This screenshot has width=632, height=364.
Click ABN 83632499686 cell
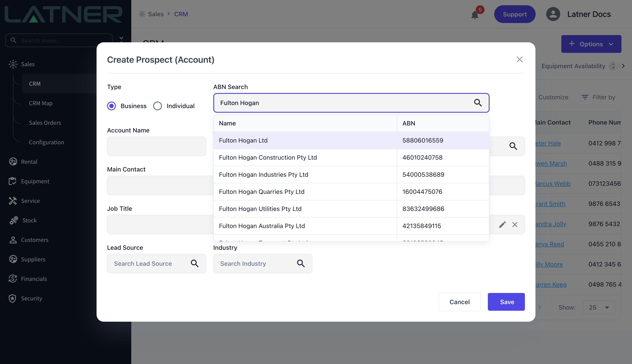[443, 209]
